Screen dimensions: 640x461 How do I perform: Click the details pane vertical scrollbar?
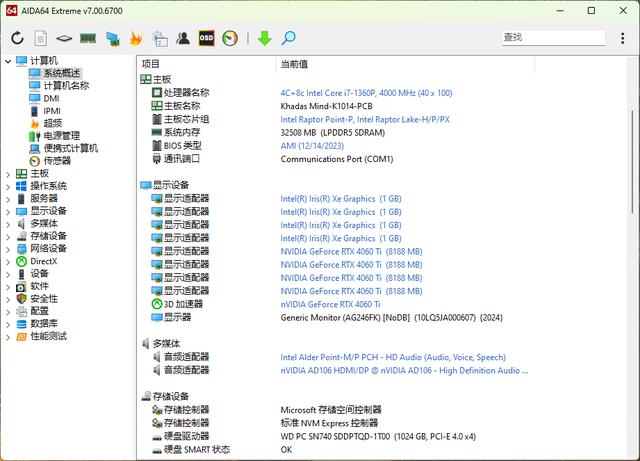(633, 163)
